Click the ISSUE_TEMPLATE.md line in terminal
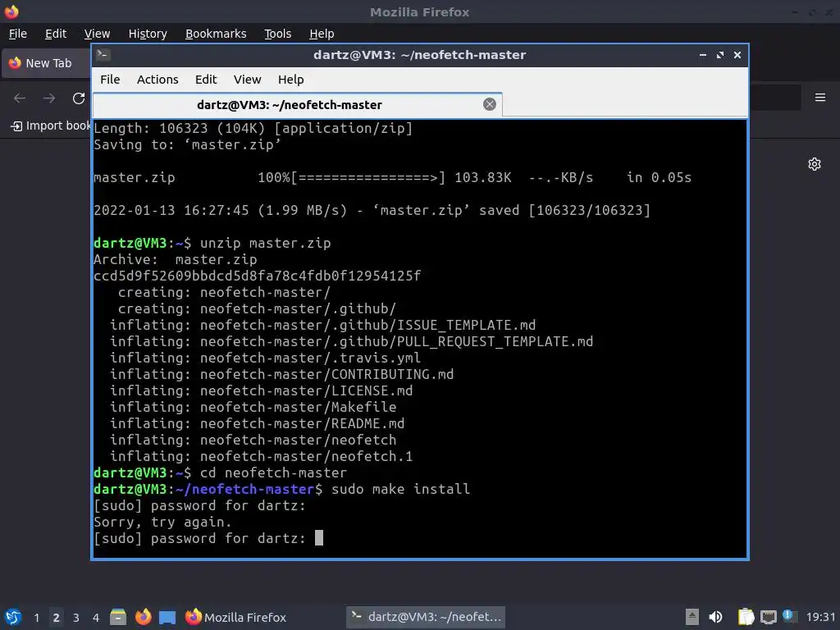840x630 pixels. point(323,325)
